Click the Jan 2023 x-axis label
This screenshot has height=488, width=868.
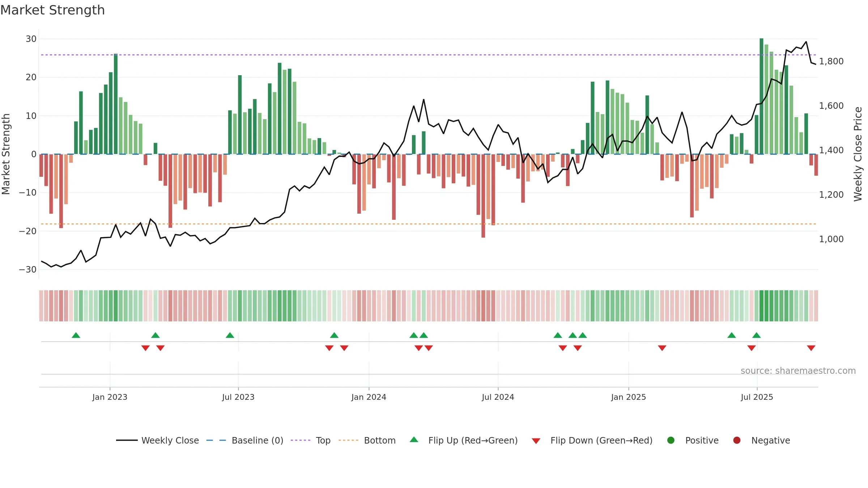point(110,397)
